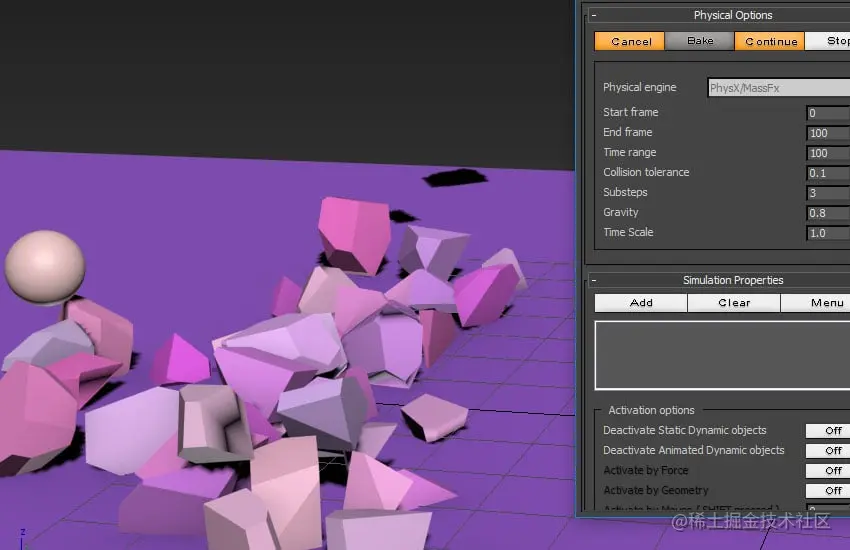Open the Simulation Properties Menu button
Image resolution: width=850 pixels, height=550 pixels.
click(x=816, y=303)
